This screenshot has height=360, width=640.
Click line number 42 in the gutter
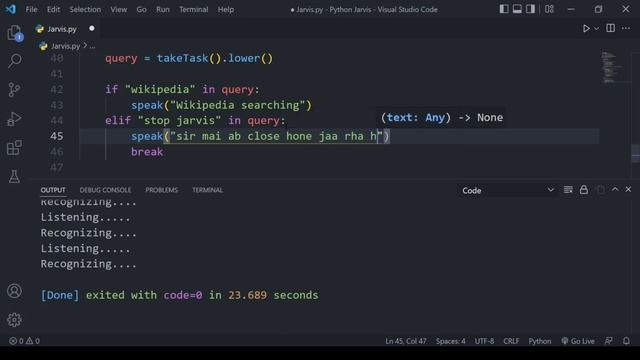coord(56,89)
